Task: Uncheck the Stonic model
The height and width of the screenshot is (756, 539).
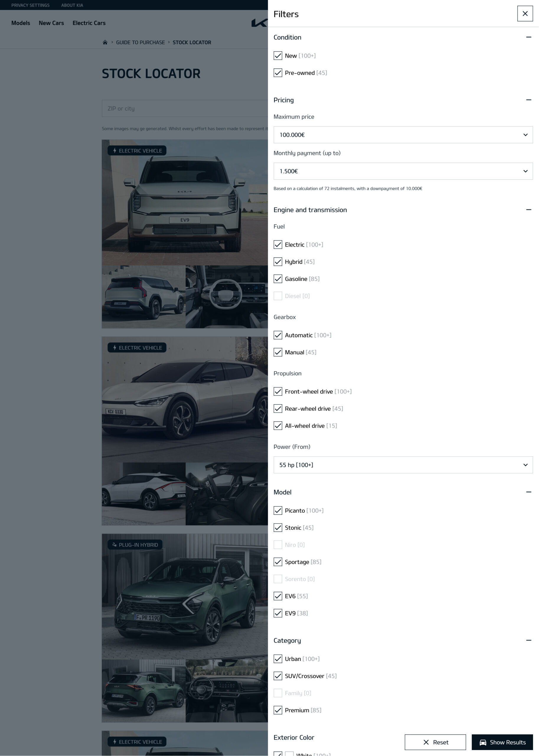Action: coord(278,527)
